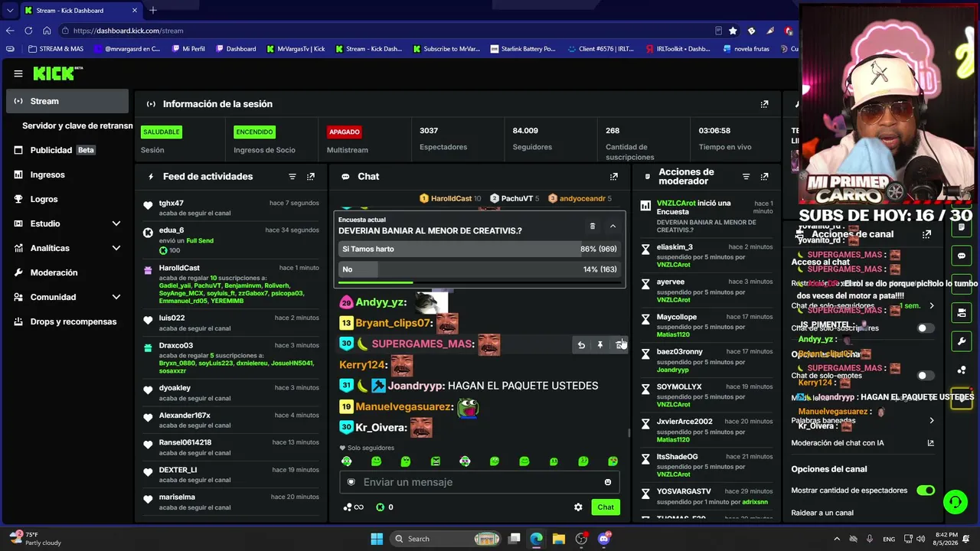Viewport: 980px width, 551px height.
Task: Click the green Chat send button
Action: click(606, 507)
